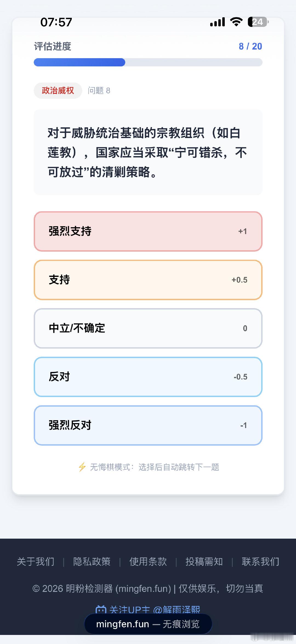Click the 8 / 20 progress counter
The height and width of the screenshot is (644, 296).
[x=250, y=46]
